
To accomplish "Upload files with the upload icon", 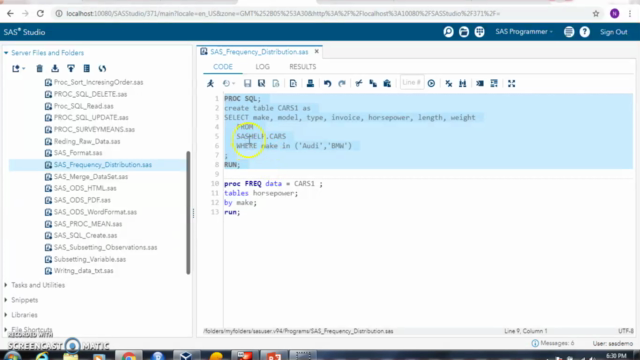I will pyautogui.click(x=71, y=68).
